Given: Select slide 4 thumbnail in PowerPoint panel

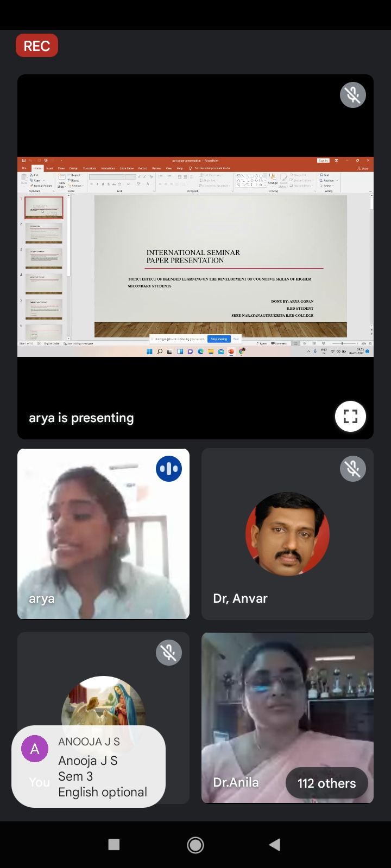Looking at the screenshot, I should [44, 284].
